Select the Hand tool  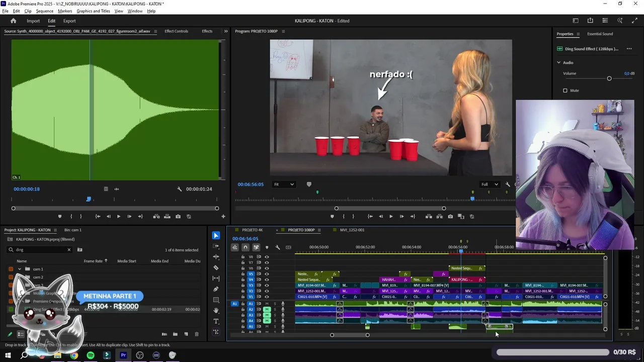point(216,310)
